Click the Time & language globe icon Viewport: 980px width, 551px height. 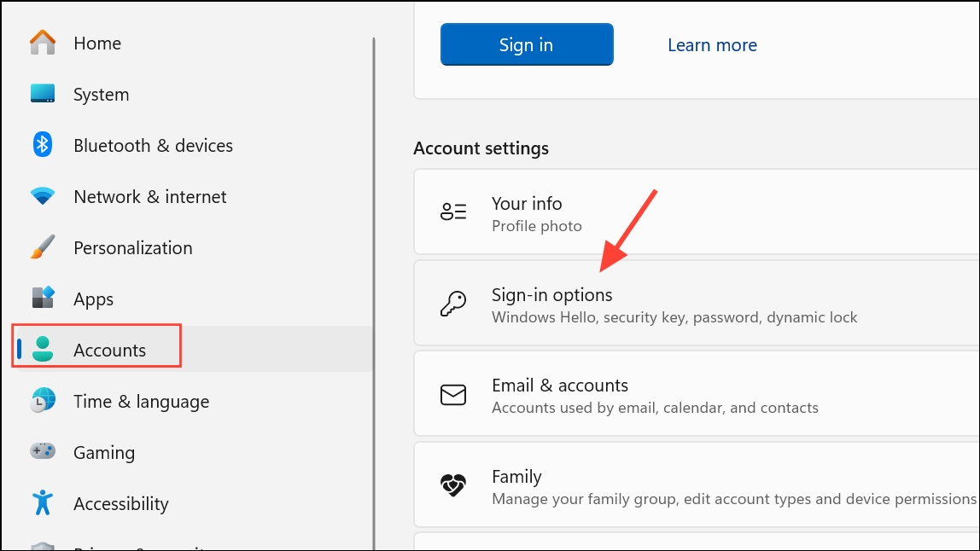(43, 400)
